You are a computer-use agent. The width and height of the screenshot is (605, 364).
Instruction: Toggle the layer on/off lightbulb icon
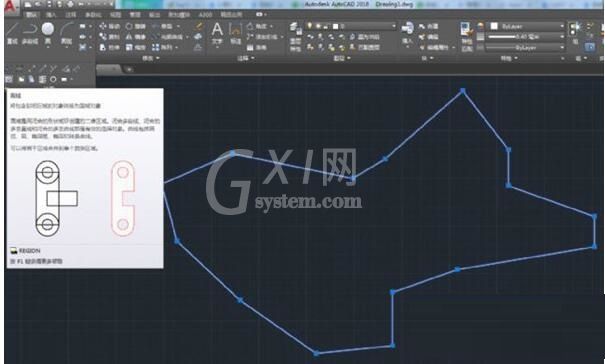click(309, 26)
